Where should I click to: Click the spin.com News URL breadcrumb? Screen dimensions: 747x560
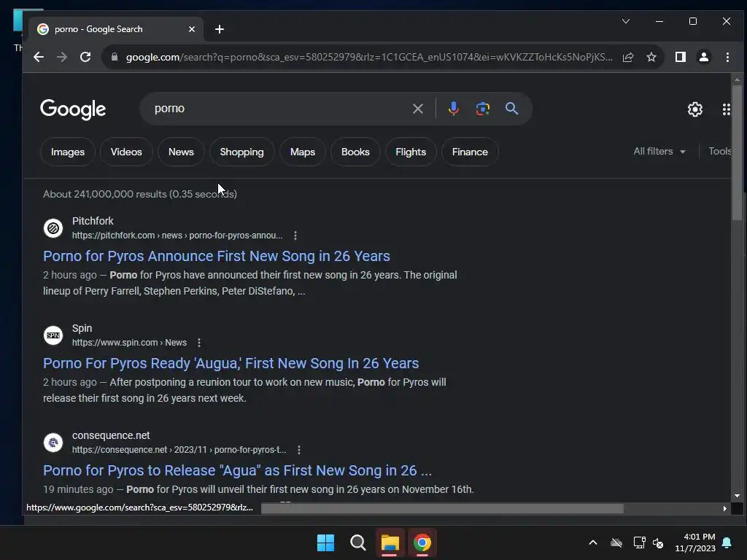(129, 343)
